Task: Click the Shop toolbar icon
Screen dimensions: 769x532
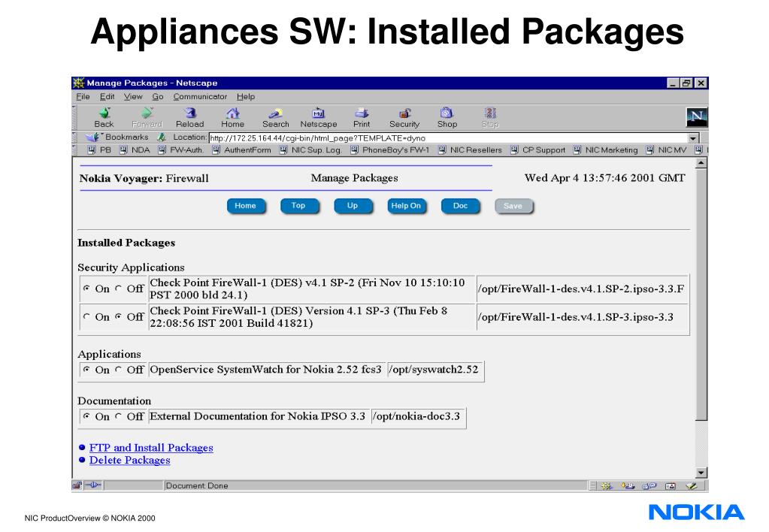Action: coord(447,118)
